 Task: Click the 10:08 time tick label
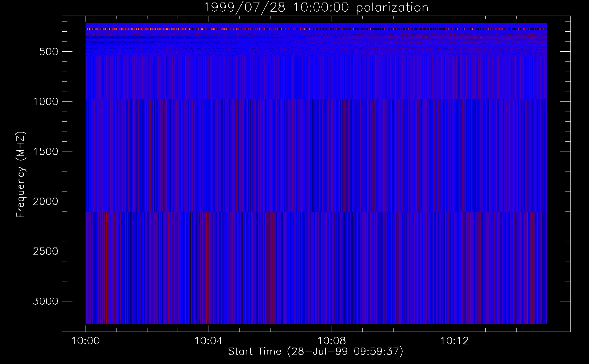331,341
